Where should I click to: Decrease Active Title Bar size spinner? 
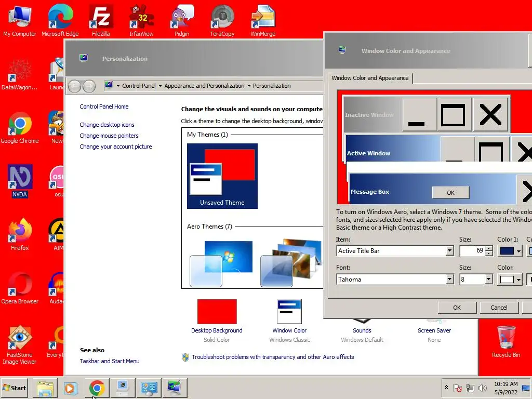[x=488, y=253]
